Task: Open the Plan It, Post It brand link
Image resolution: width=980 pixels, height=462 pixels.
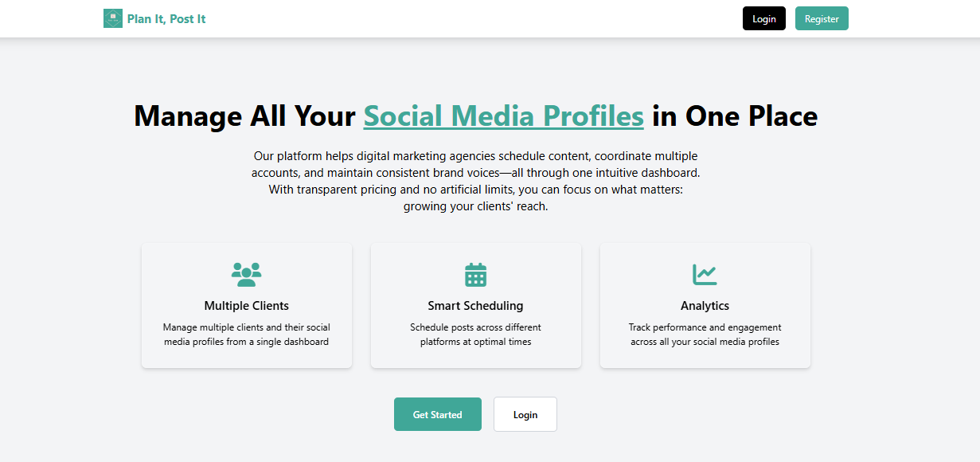Action: tap(154, 18)
